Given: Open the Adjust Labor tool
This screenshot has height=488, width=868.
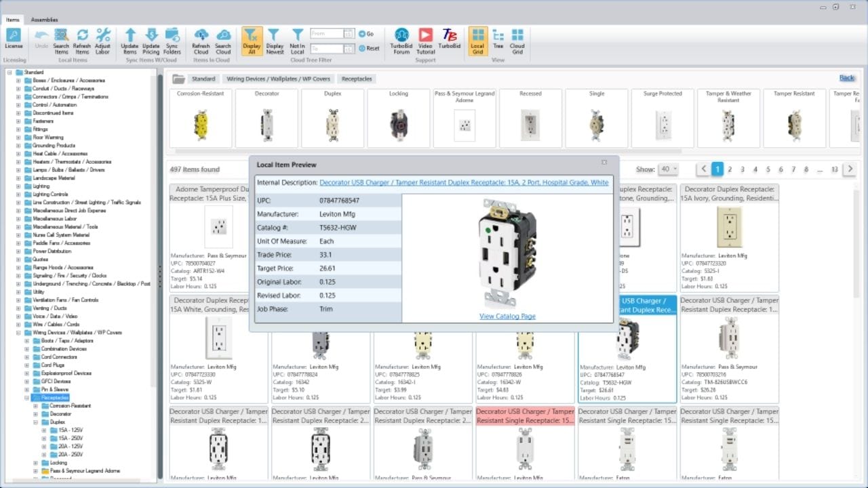Looking at the screenshot, I should click(x=103, y=41).
